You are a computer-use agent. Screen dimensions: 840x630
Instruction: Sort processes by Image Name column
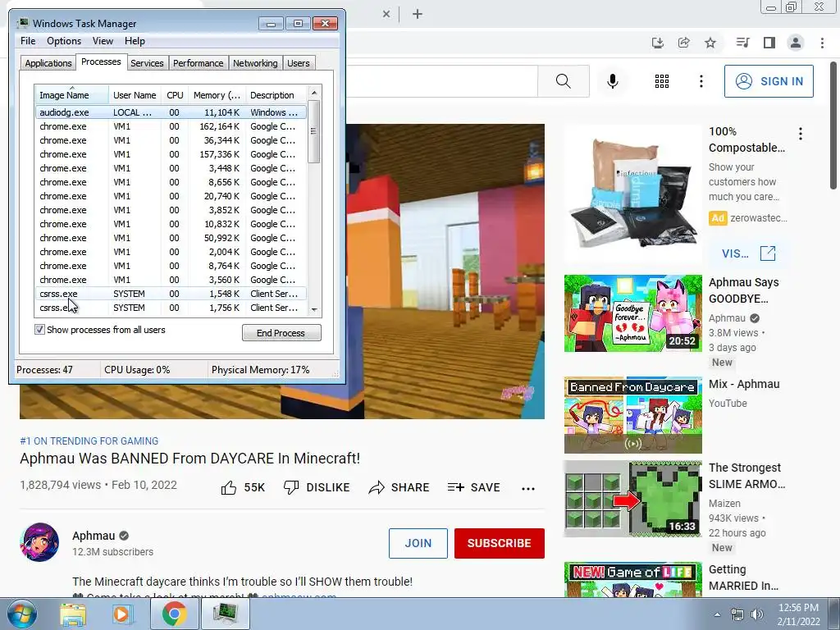coord(72,94)
